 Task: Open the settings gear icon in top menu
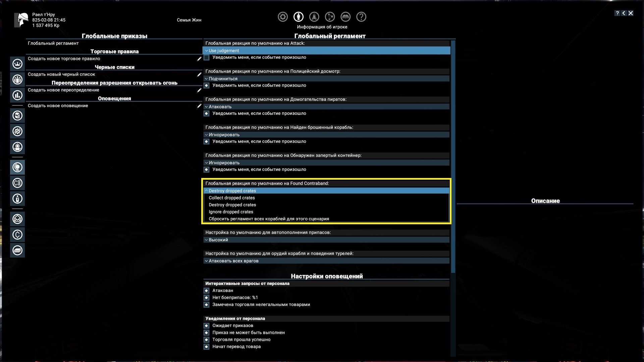point(283,17)
